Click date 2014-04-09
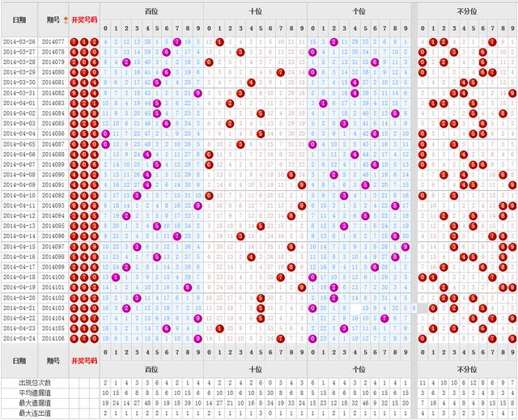This screenshot has height=420, width=518. [19, 185]
